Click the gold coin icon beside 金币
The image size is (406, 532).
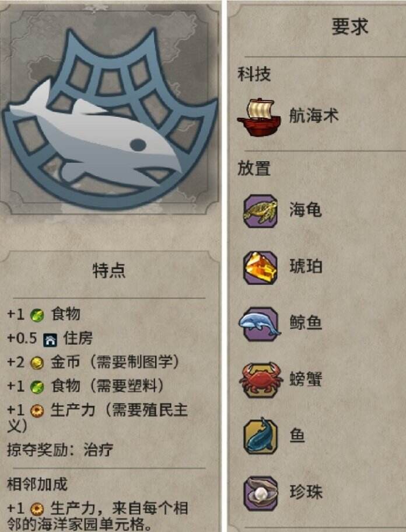[37, 363]
